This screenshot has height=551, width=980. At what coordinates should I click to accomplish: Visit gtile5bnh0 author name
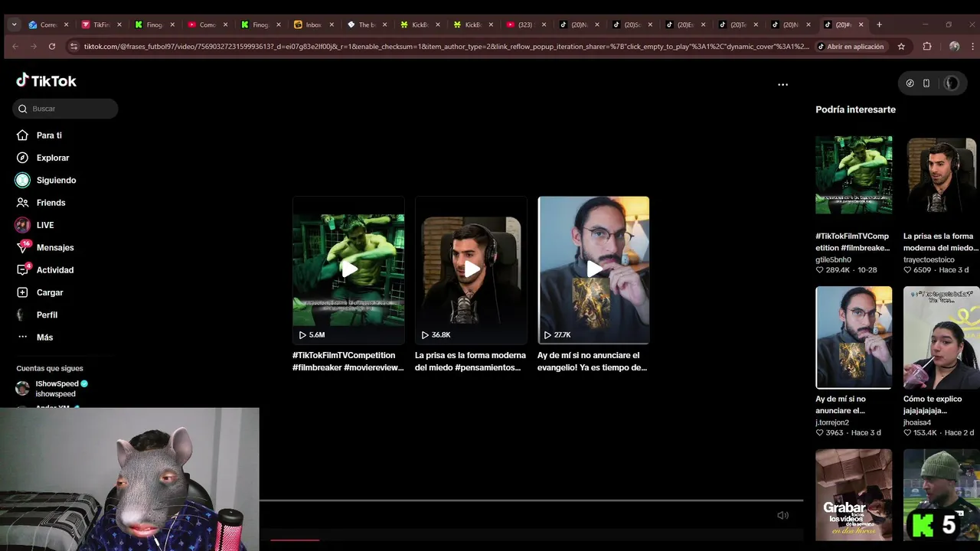point(833,259)
